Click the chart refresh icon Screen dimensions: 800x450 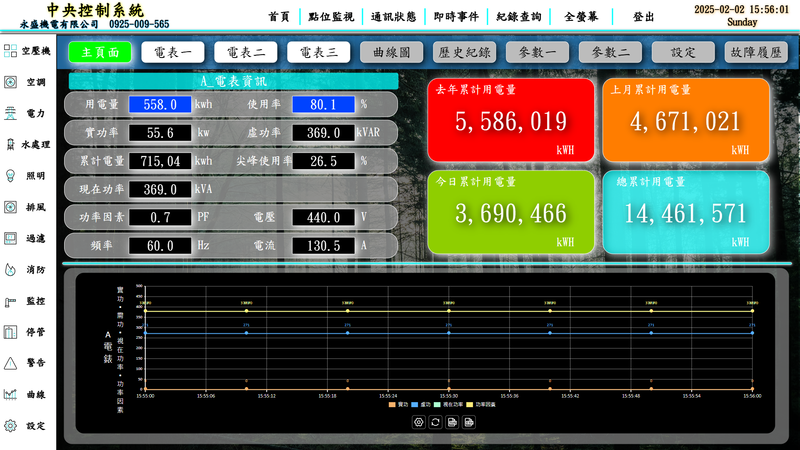pyautogui.click(x=435, y=422)
